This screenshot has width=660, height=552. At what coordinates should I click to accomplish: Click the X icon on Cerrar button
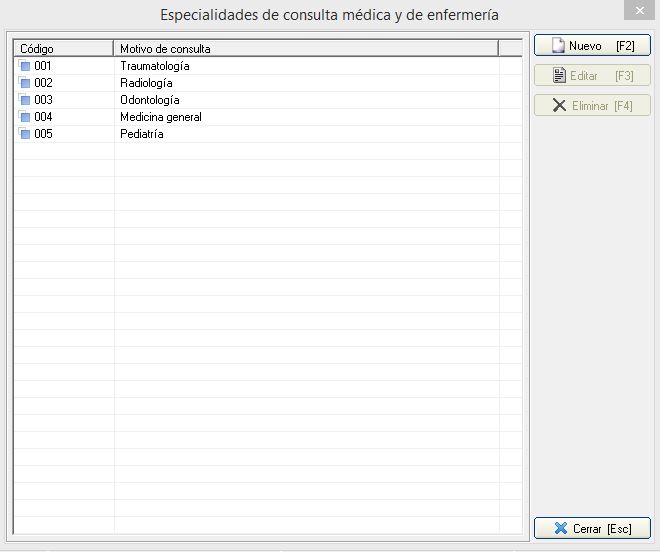tap(561, 529)
